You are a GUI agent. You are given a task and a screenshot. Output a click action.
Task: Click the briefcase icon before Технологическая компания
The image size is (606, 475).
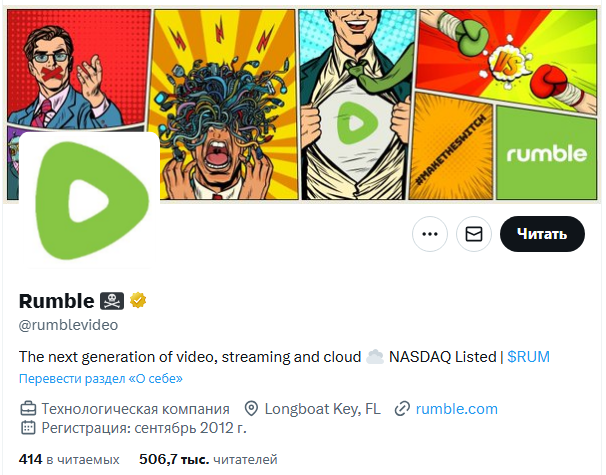(28, 409)
